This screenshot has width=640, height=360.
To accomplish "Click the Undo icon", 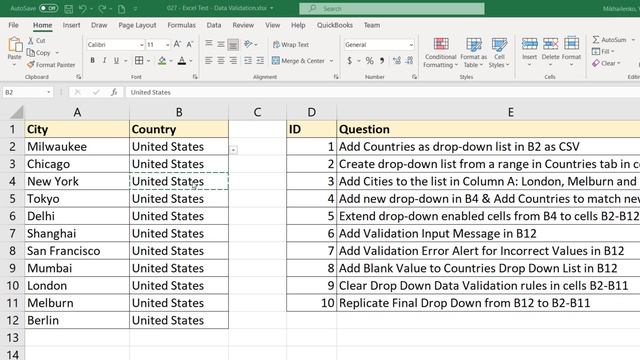I will 82,9.
